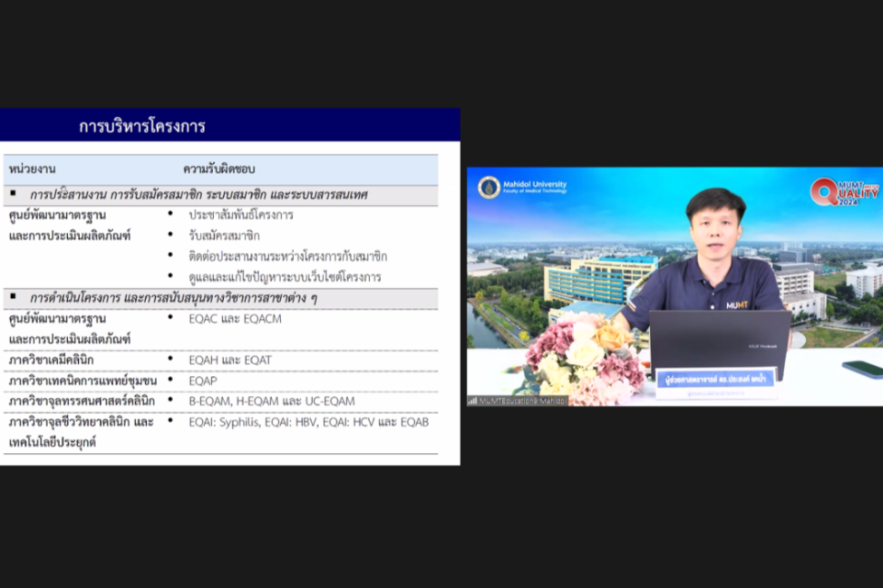Click the signal strength bars icon
Screen dimensions: 883x588
coord(472,400)
